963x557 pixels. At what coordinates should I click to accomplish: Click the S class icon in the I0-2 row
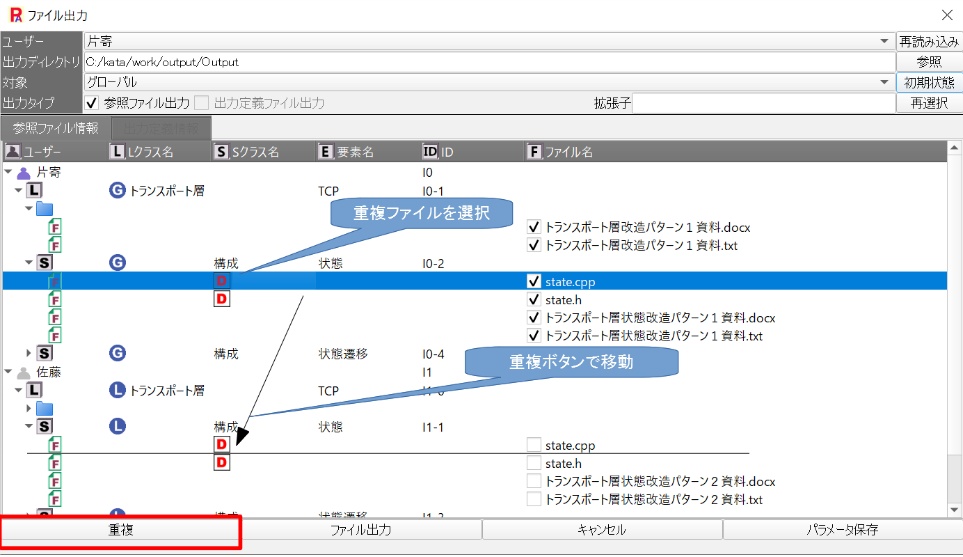tap(45, 263)
